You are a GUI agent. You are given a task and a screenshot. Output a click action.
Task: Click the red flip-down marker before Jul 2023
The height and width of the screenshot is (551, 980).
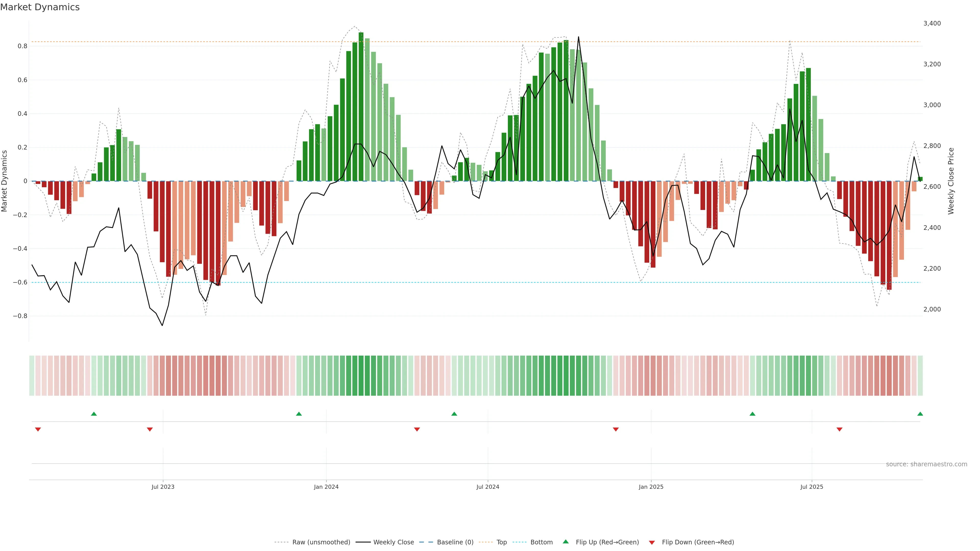[150, 429]
